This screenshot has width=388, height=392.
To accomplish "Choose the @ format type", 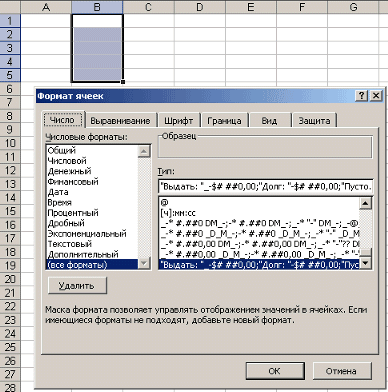I will point(259,202).
